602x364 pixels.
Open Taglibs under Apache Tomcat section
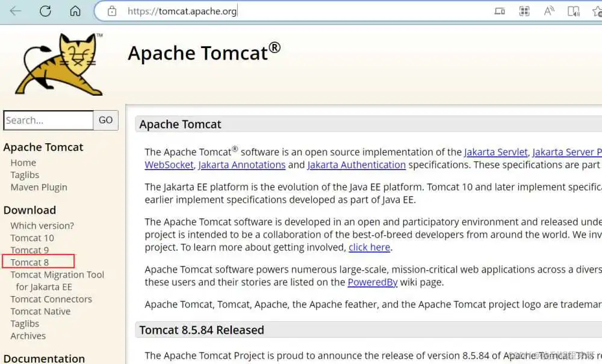[25, 175]
